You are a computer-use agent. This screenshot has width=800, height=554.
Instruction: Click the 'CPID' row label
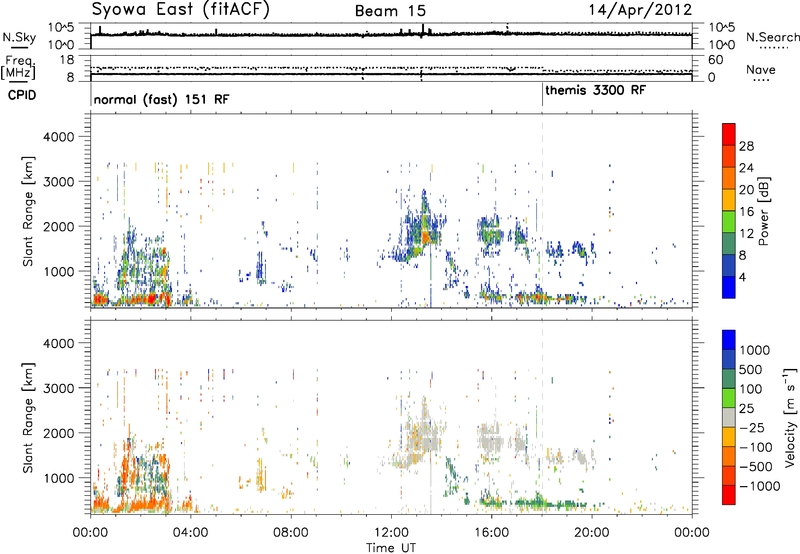(22, 95)
